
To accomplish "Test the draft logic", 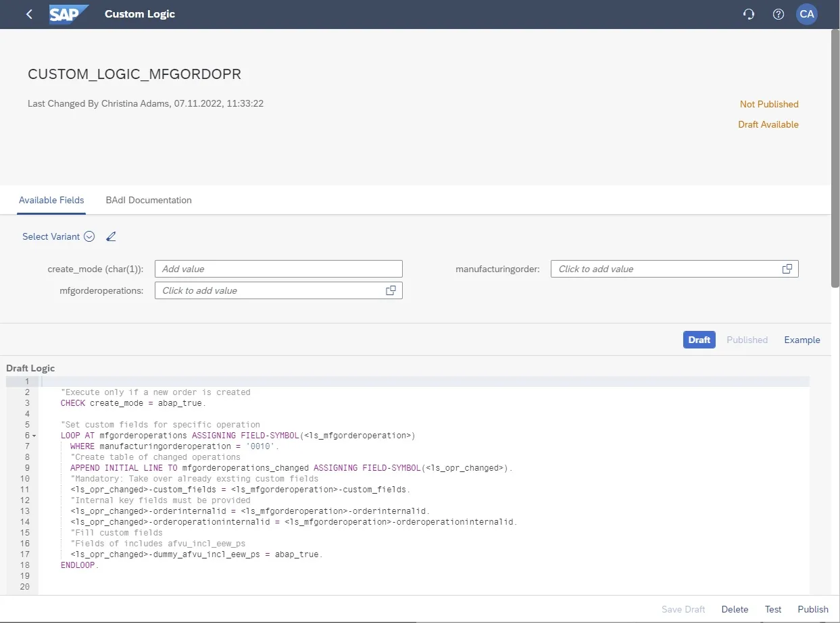I will click(772, 608).
